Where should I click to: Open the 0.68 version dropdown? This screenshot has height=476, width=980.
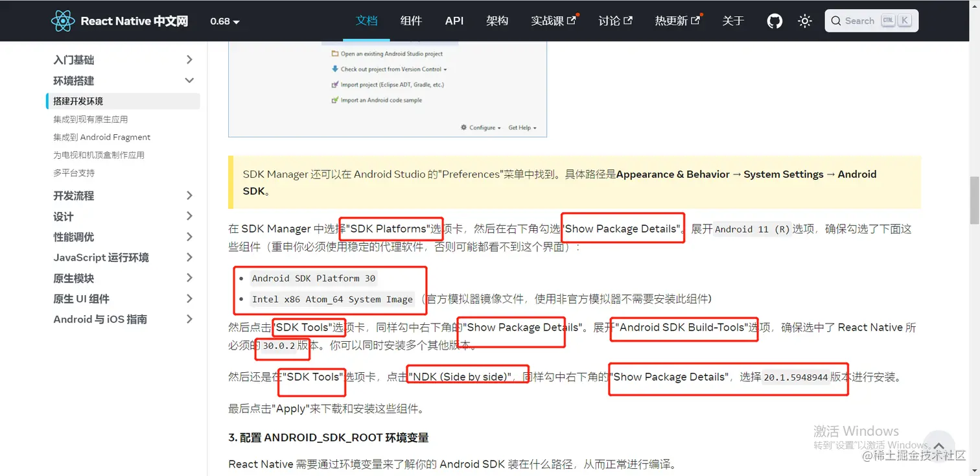(225, 21)
